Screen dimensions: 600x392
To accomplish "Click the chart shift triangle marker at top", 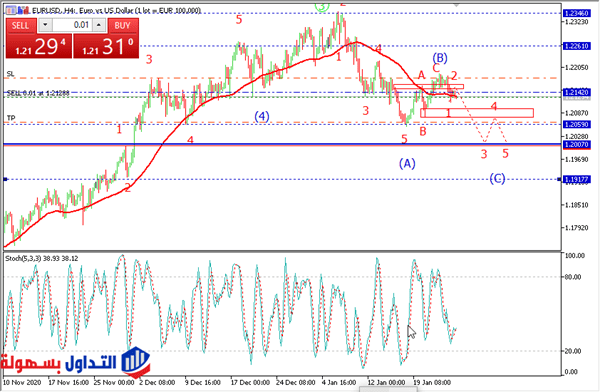I will (x=456, y=5).
